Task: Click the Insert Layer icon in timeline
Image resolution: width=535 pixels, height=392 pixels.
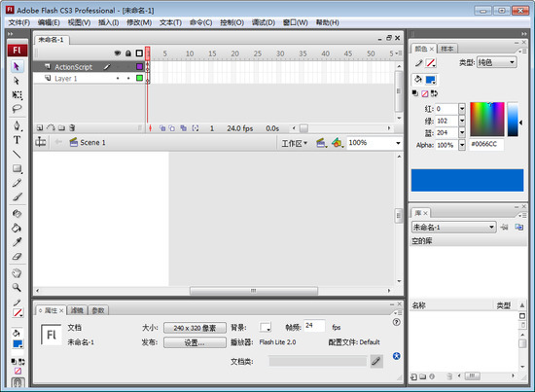Action: [x=40, y=128]
